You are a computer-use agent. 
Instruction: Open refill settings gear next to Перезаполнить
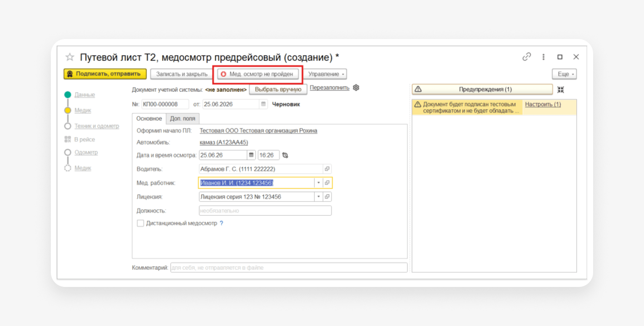pos(356,88)
